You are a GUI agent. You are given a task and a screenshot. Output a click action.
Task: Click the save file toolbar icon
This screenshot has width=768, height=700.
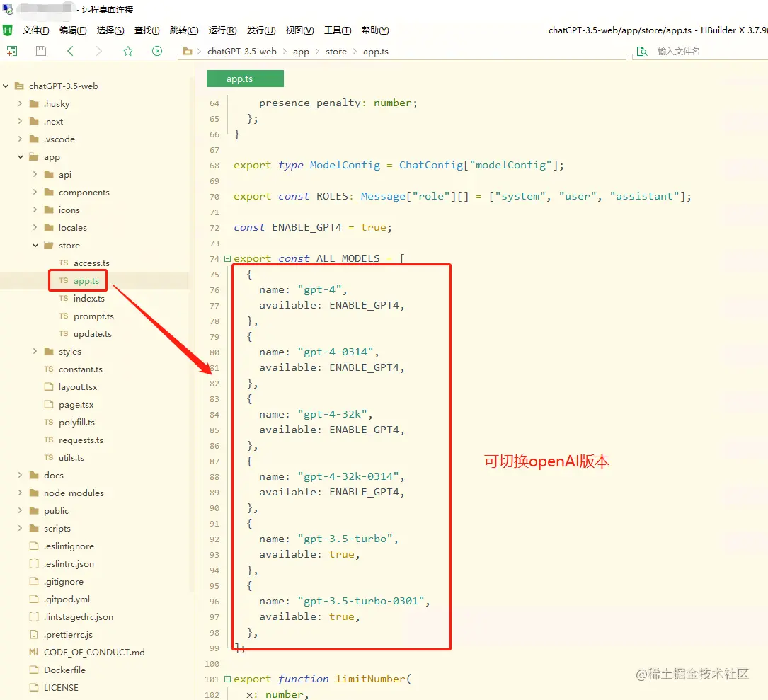(41, 51)
